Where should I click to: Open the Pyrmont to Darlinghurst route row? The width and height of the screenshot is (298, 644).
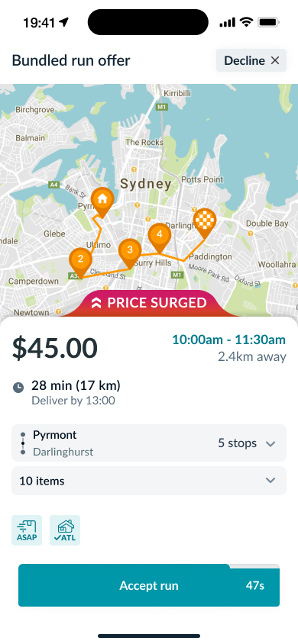149,443
